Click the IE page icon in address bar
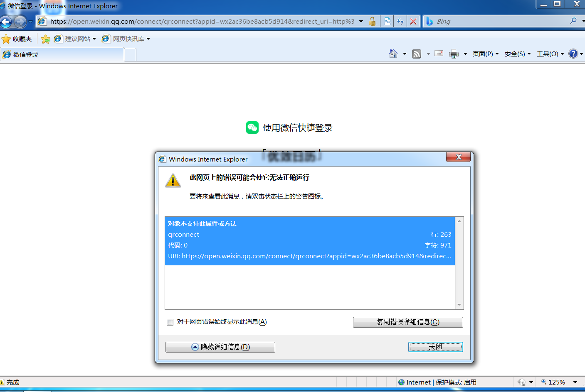Screen dimensions: 585x392 42,21
